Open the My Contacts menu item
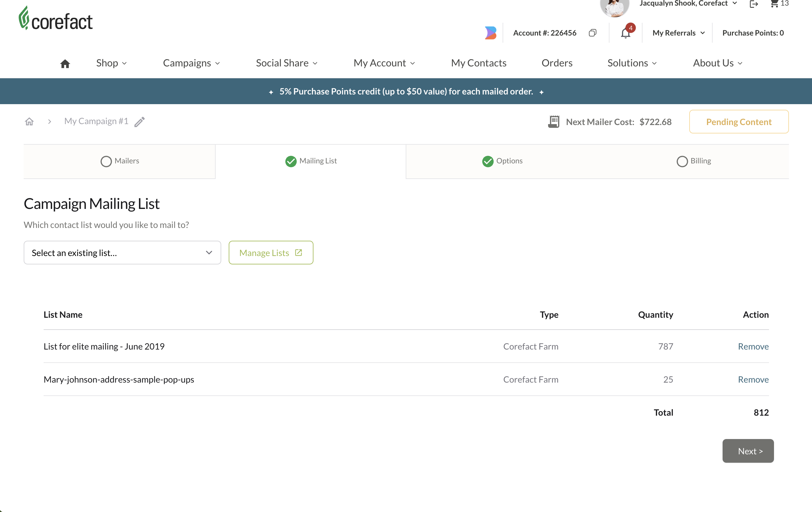Viewport: 812px width, 512px height. tap(479, 63)
